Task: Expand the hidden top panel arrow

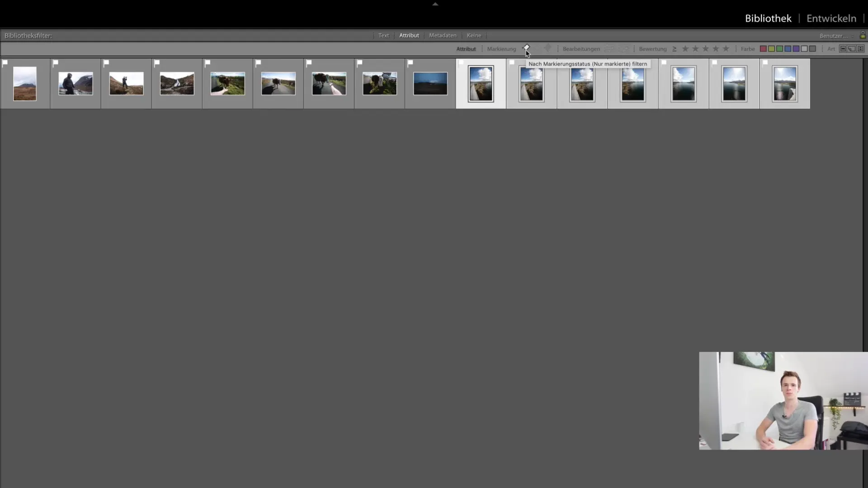Action: click(435, 4)
